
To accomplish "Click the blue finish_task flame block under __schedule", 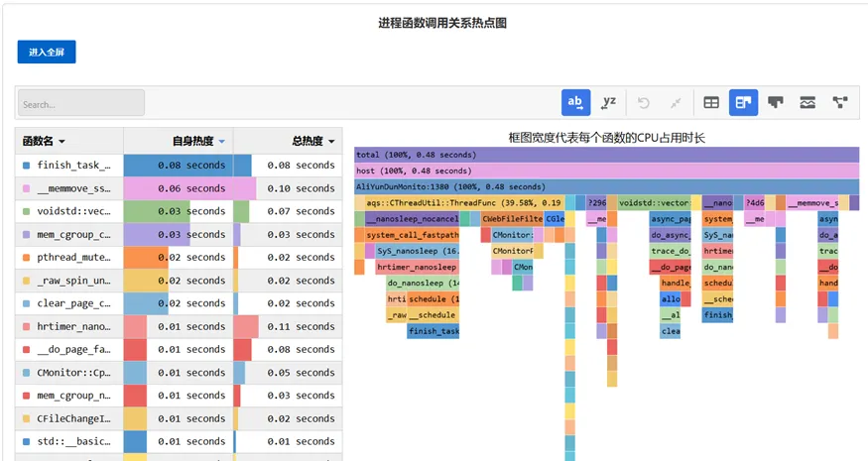I will tap(434, 331).
